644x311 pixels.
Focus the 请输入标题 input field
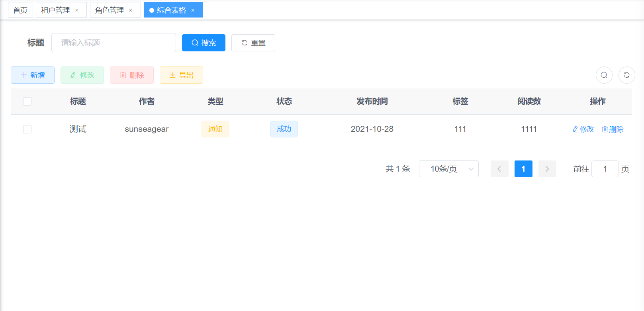click(x=114, y=43)
